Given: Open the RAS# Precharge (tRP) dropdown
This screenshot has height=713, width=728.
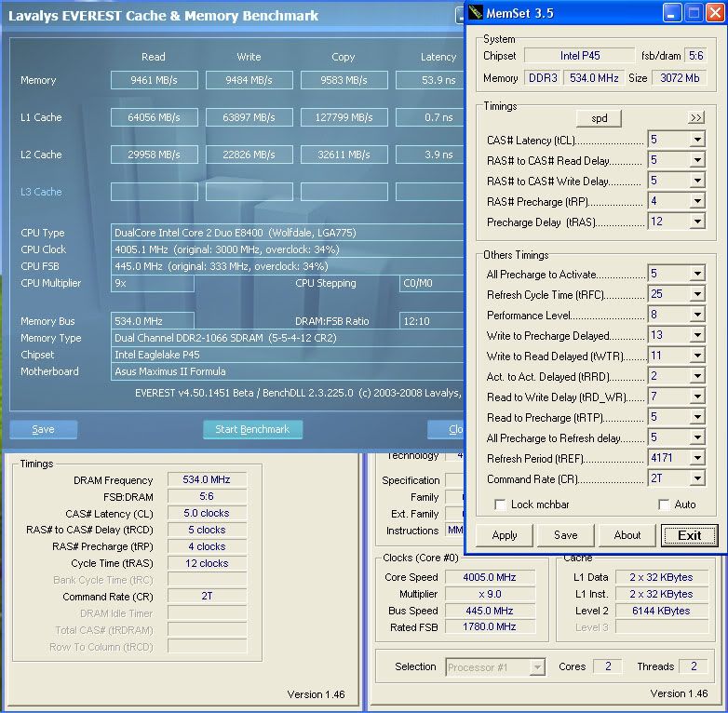Looking at the screenshot, I should coord(697,201).
